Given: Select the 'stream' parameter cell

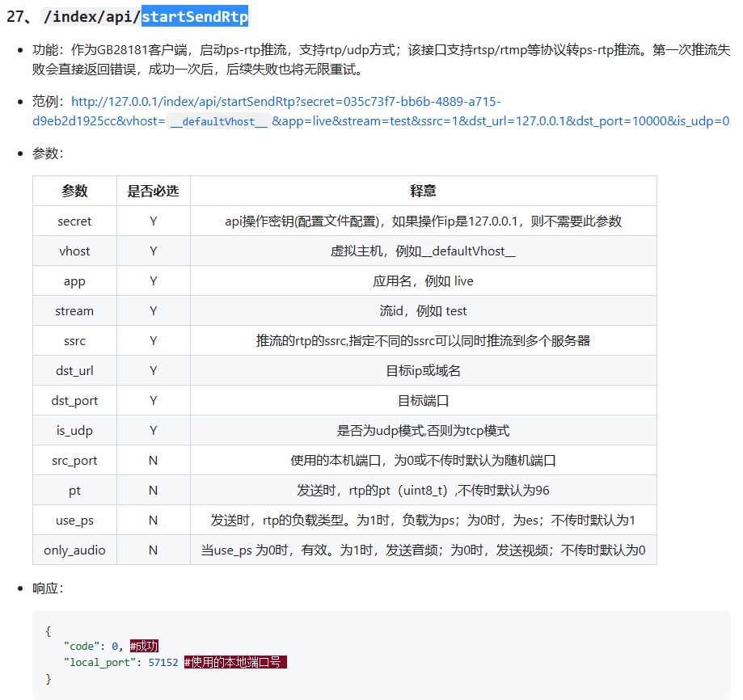Looking at the screenshot, I should coord(74,310).
